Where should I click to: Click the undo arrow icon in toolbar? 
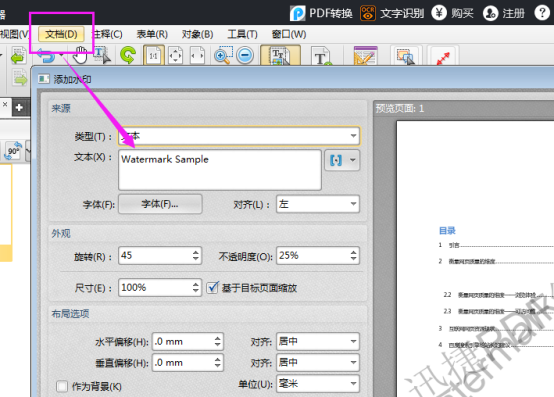click(x=46, y=55)
